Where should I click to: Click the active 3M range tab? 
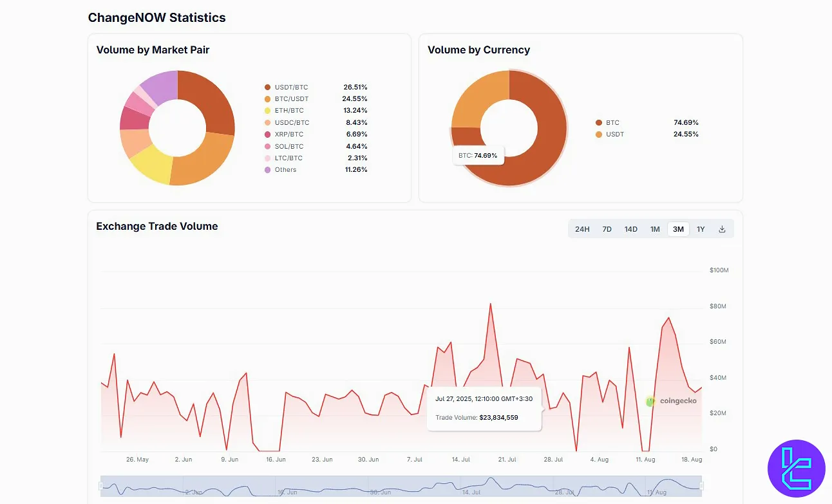tap(678, 229)
